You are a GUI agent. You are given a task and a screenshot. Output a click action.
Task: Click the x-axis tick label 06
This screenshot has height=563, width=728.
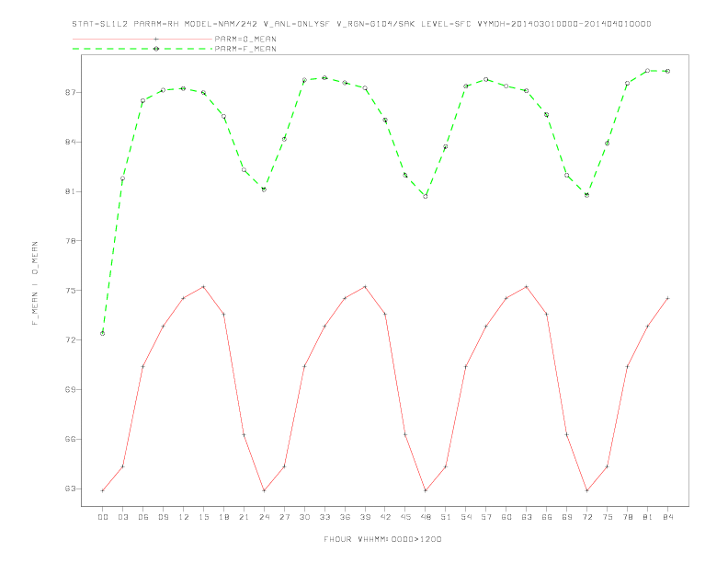click(143, 517)
